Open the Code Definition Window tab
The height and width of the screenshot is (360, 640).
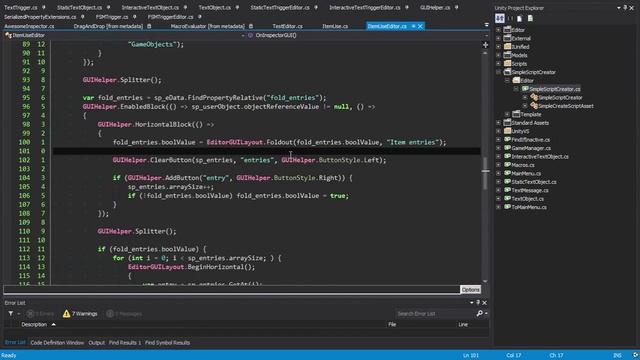click(57, 343)
